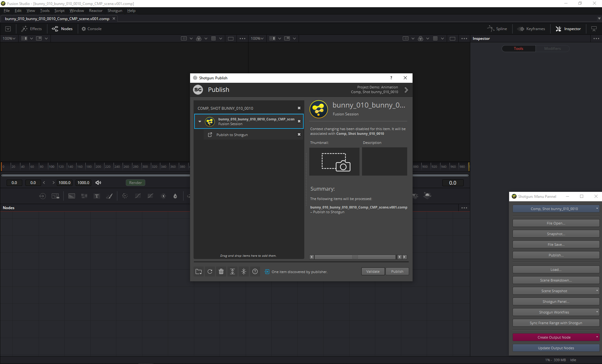
Task: Open the Create Output Node dropdown
Action: coord(597,337)
